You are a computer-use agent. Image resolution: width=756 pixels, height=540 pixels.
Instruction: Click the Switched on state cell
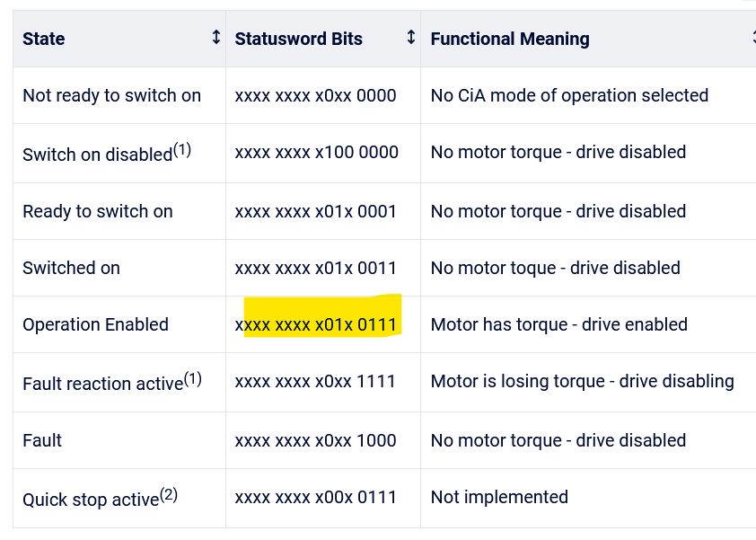pos(71,268)
